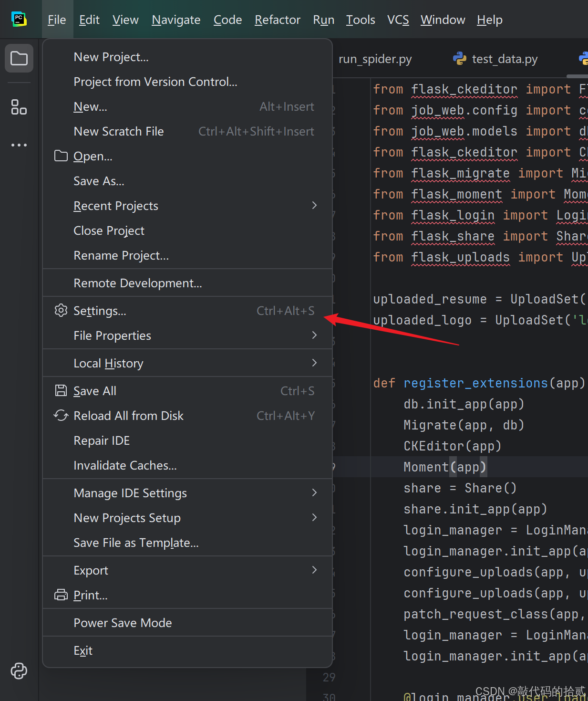Open the Run menu
The image size is (588, 701).
(323, 20)
